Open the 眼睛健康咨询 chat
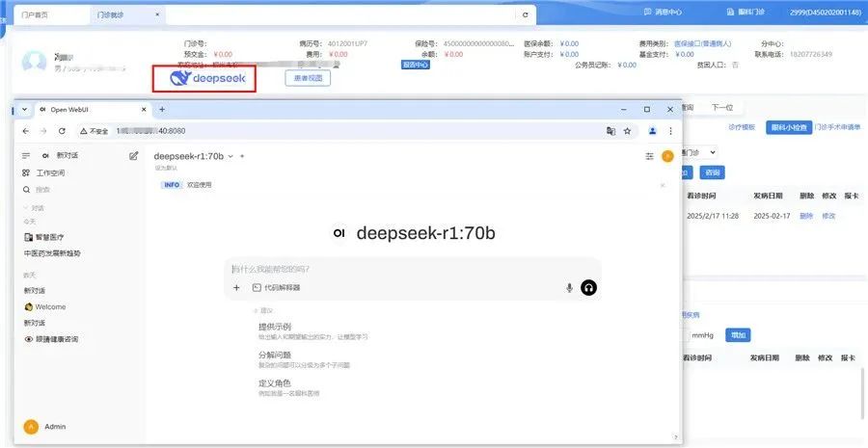 (51, 339)
